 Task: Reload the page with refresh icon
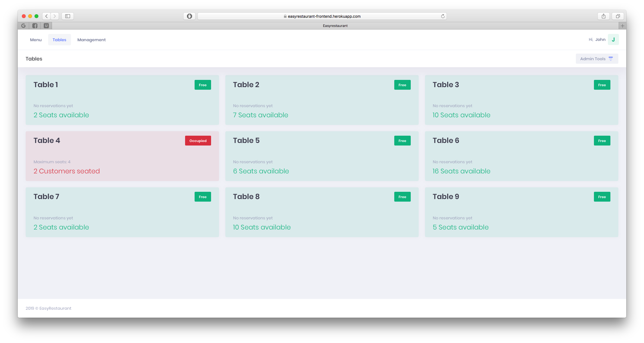click(443, 16)
